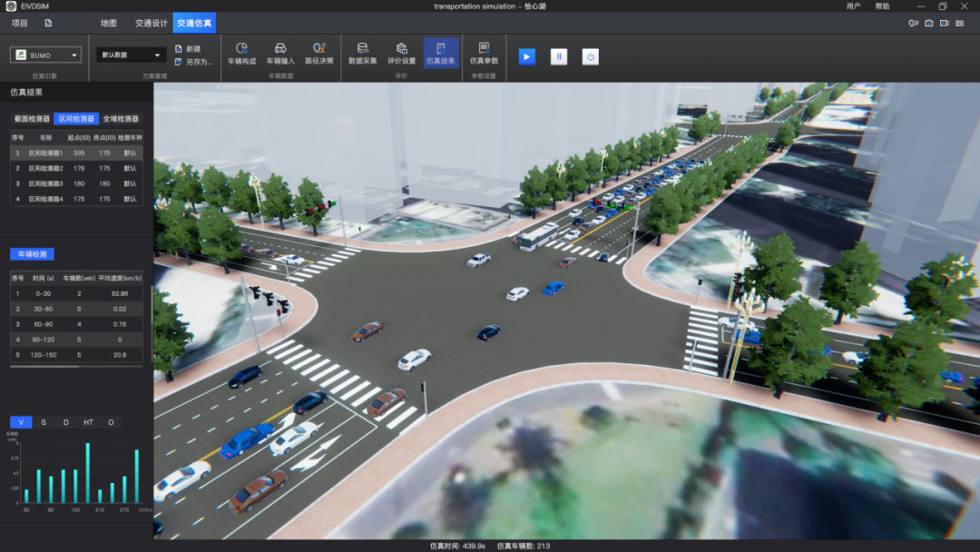Stop the simulation with the power button
The height and width of the screenshot is (552, 980).
590,57
